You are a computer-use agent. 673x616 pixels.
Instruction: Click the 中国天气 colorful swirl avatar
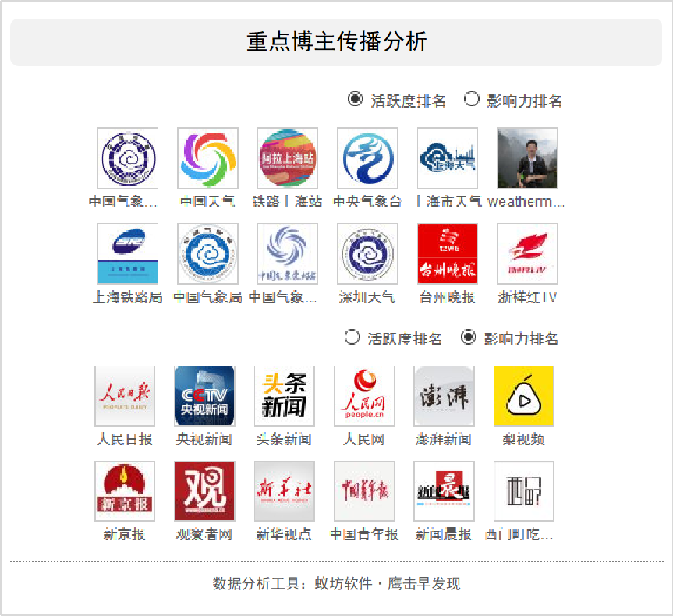[x=207, y=158]
